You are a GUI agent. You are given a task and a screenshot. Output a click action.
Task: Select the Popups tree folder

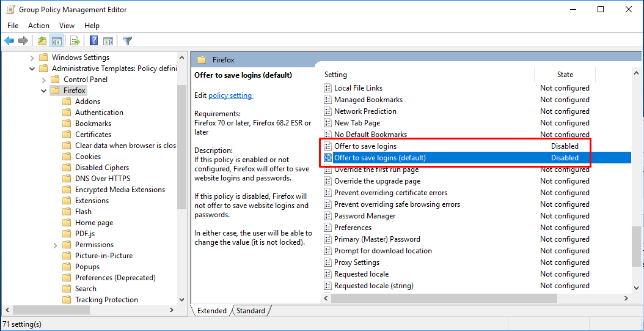pos(87,267)
